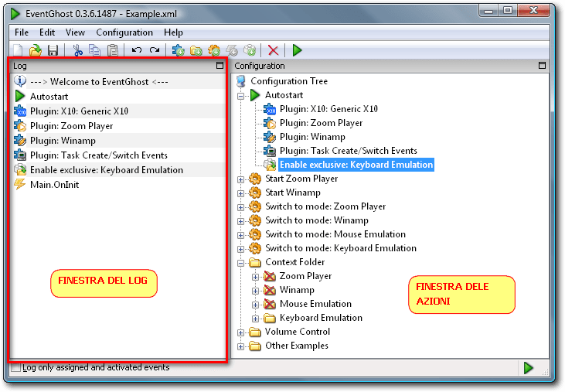The height and width of the screenshot is (392, 565).
Task: Click the Configuration Tree root icon
Action: tap(241, 81)
